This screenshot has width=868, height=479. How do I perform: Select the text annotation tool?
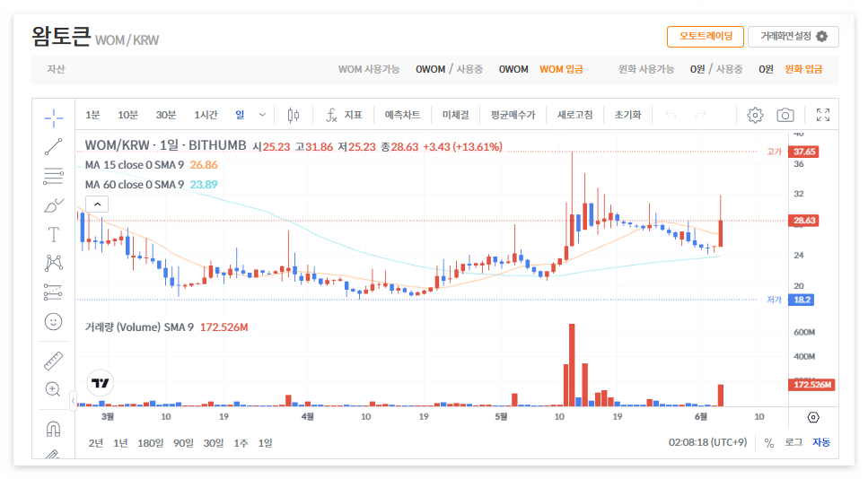[54, 234]
